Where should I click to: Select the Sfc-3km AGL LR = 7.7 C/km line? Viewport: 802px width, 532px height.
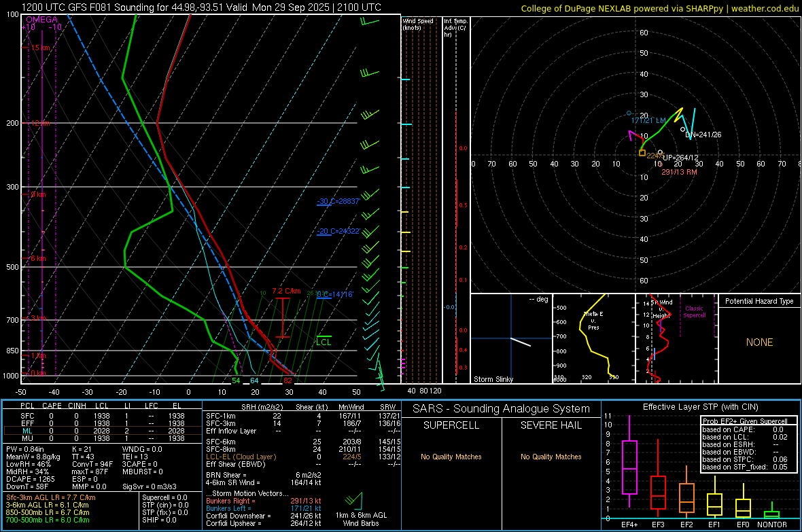(51, 497)
